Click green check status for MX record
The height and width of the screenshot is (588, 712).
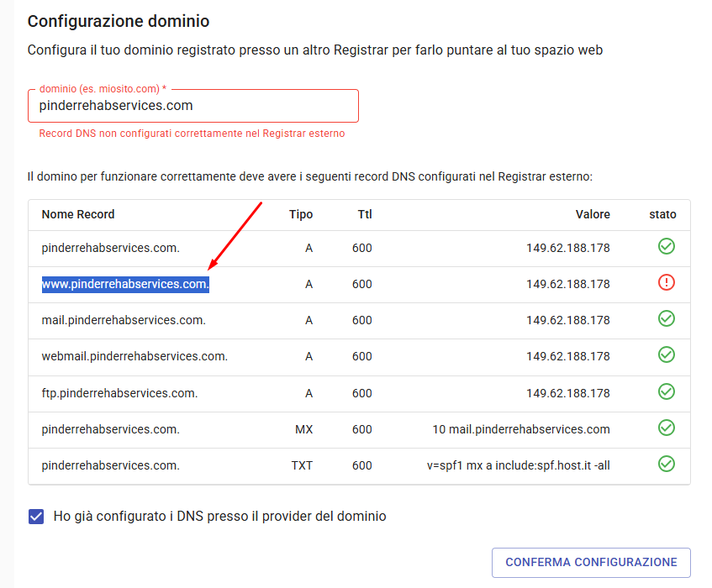point(666,428)
